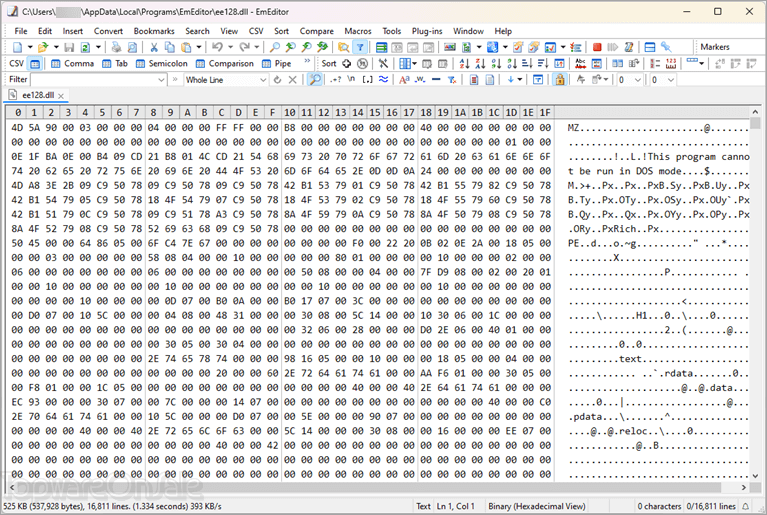Click the Abort filter X icon
The width and height of the screenshot is (767, 515).
pos(293,80)
